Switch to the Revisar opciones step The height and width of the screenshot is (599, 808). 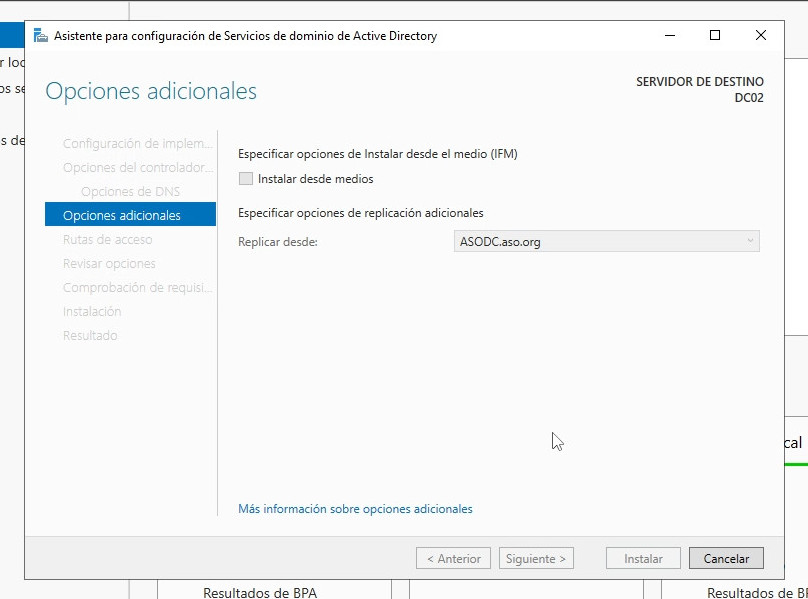109,263
